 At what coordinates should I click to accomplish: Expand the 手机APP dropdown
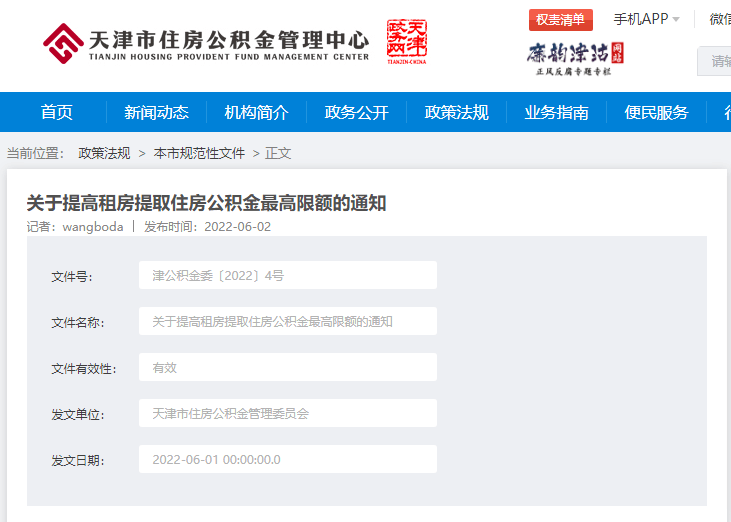(646, 19)
